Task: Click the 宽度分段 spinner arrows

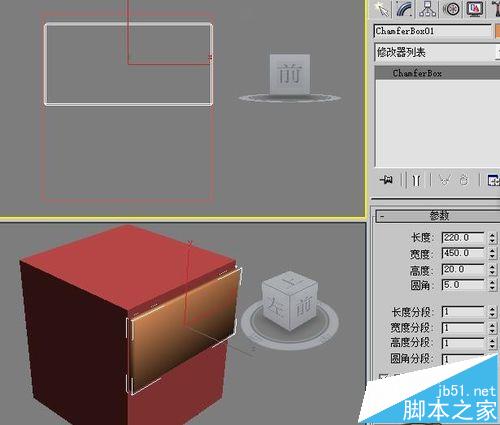Action: point(492,328)
